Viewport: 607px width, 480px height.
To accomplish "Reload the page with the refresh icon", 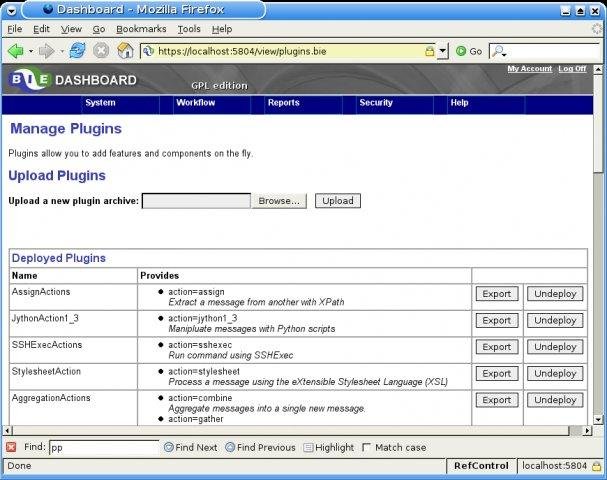I will point(77,50).
